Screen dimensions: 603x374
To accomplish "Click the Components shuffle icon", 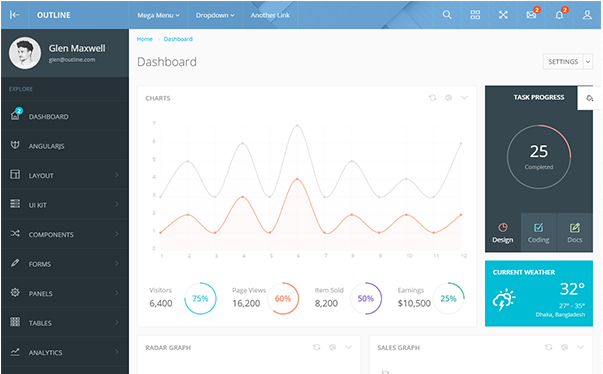I will point(15,233).
